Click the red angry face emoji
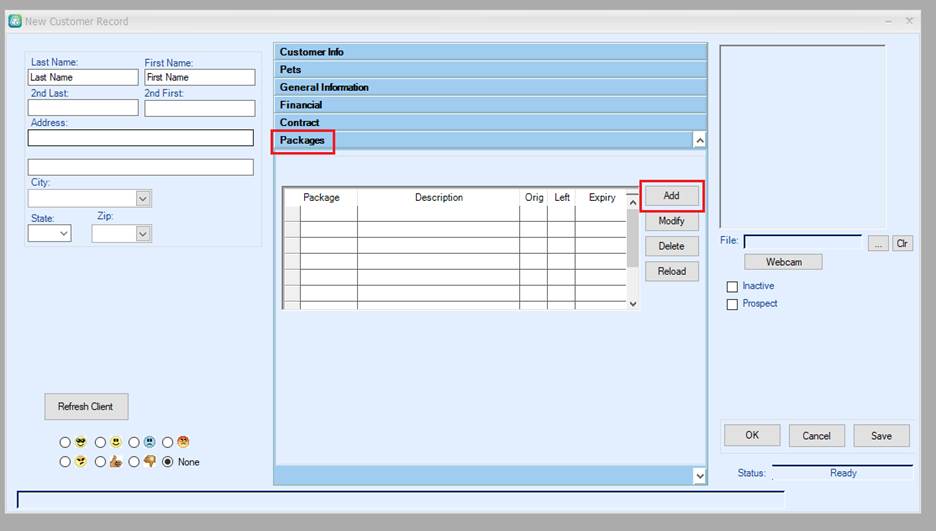Viewport: 936px width, 531px height. point(183,442)
